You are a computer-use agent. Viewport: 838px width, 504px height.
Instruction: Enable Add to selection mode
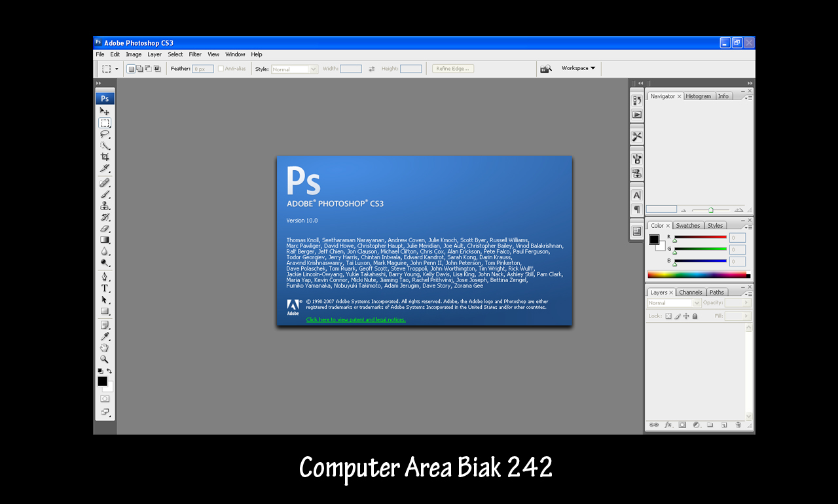click(139, 69)
